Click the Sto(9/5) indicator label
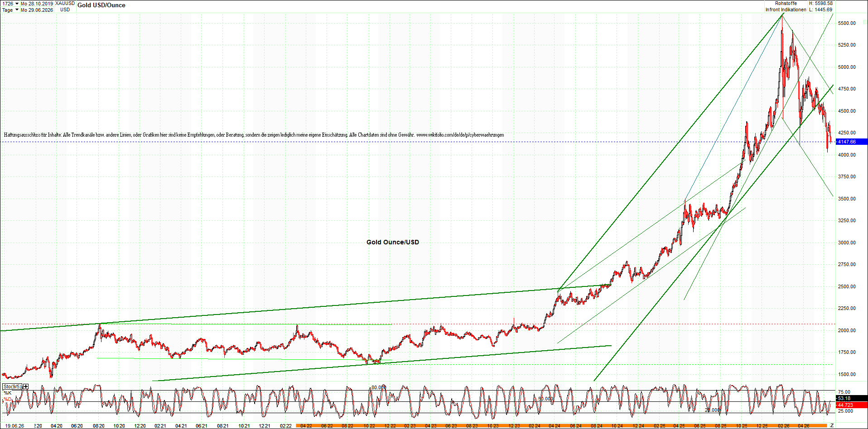The image size is (868, 429). pos(12,386)
